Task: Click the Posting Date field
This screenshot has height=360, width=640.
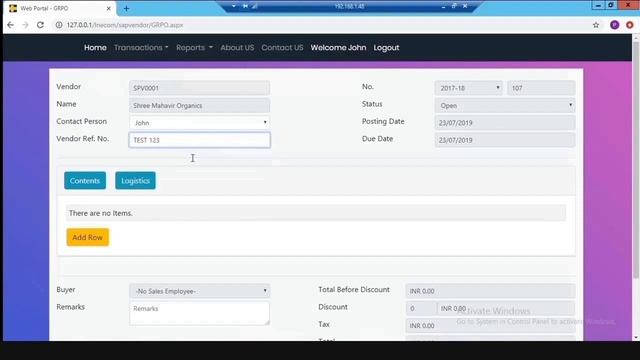Action: coord(505,122)
